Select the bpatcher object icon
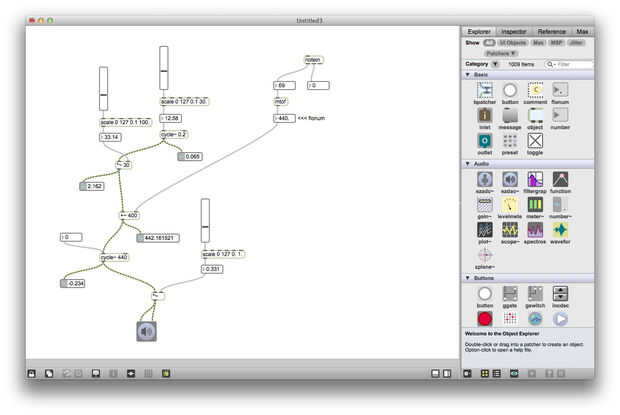Screen dimensions: 620x415 tap(484, 90)
